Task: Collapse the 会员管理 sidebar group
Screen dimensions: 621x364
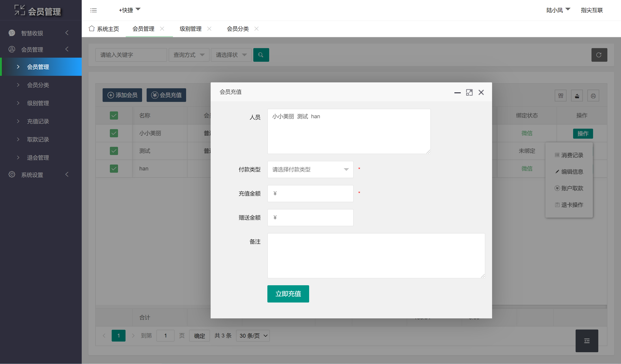Action: tap(41, 49)
